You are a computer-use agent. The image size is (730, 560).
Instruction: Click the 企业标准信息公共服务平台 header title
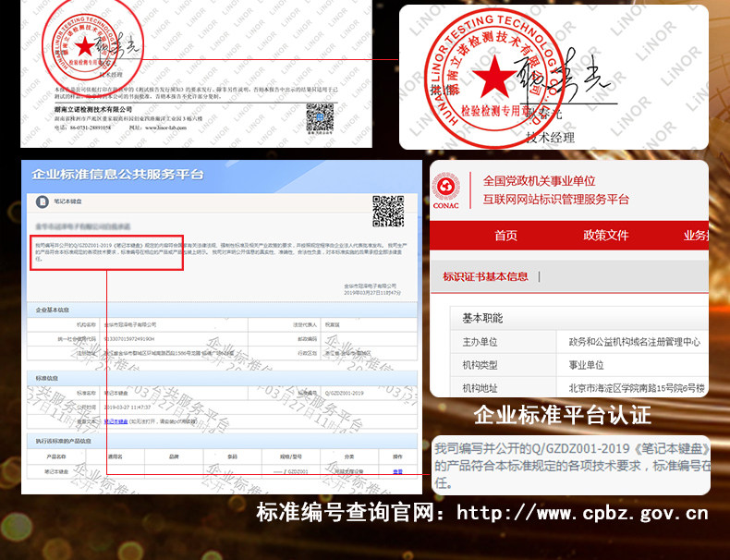pyautogui.click(x=117, y=175)
